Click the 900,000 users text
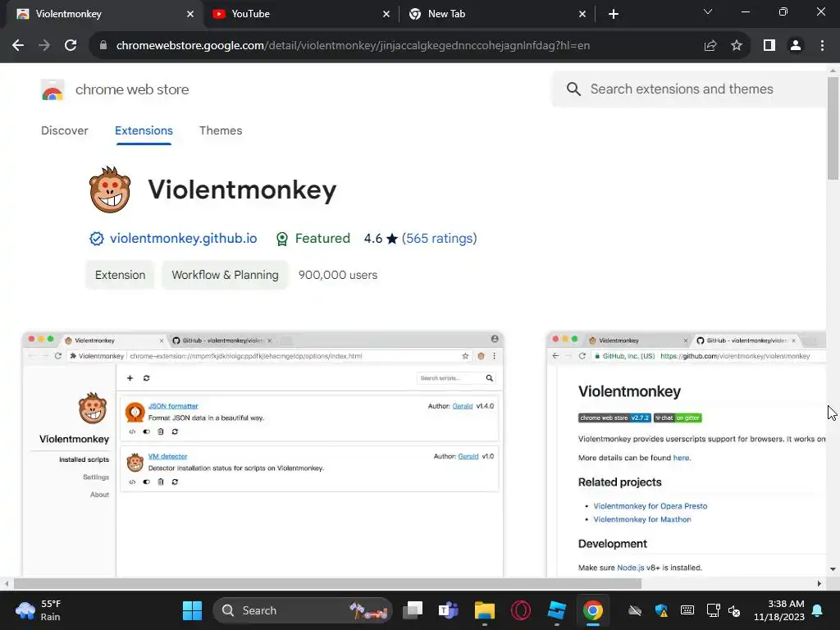Viewport: 840px width, 630px height. point(337,275)
